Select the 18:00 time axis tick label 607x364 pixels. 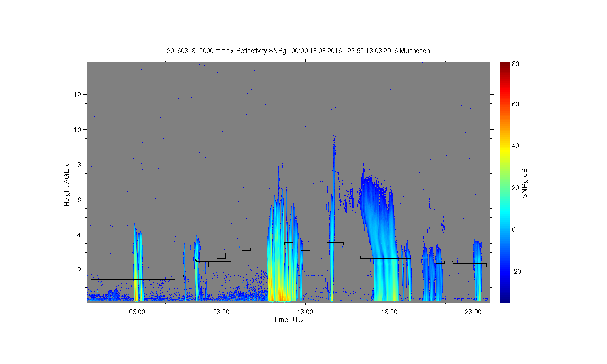(x=389, y=312)
